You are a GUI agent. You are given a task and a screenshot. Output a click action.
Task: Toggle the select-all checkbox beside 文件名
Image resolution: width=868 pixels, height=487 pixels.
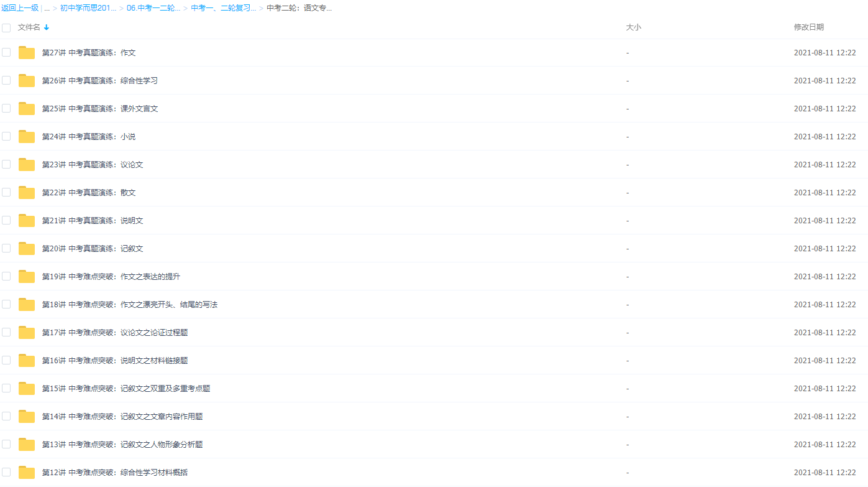tap(6, 27)
